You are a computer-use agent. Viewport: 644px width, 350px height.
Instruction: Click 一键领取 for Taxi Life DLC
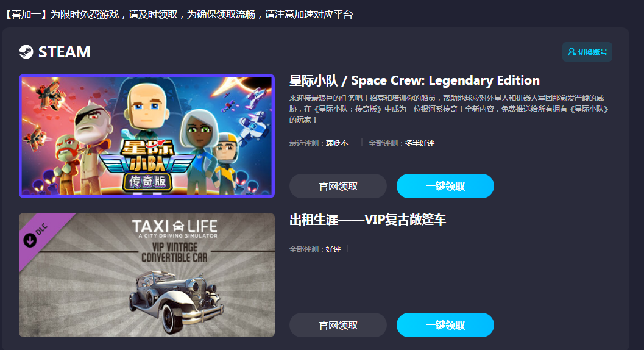tap(445, 325)
